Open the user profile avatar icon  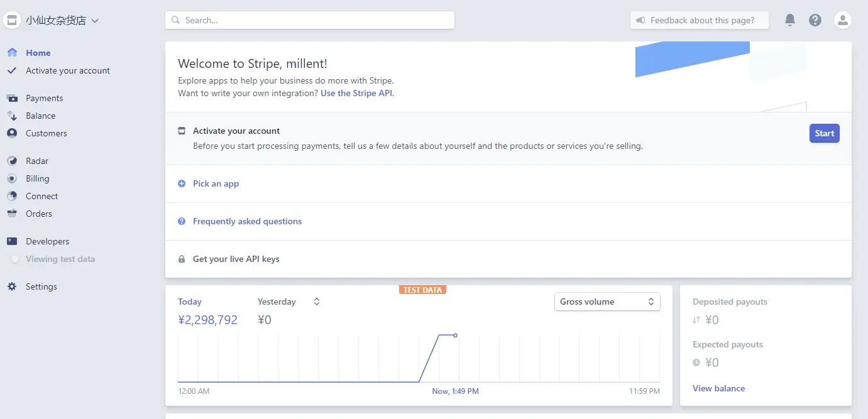tap(842, 20)
